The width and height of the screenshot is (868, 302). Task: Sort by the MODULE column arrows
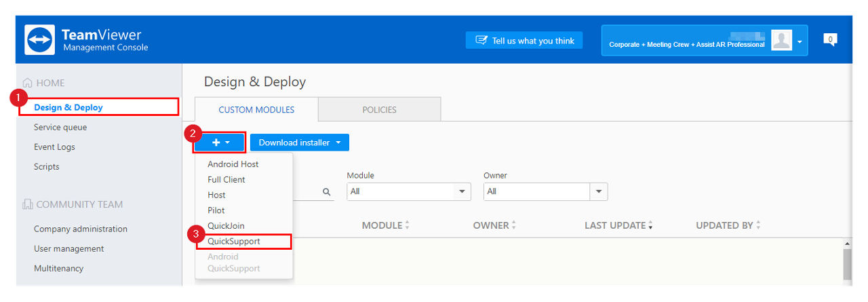(407, 225)
